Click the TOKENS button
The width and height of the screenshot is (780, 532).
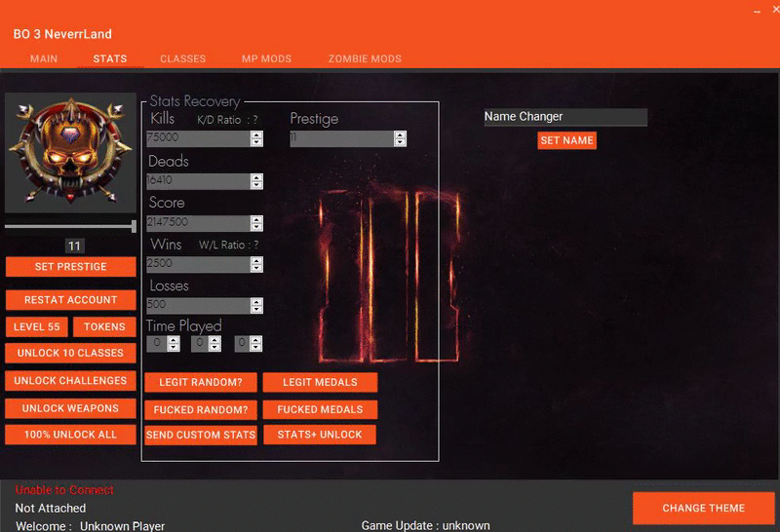104,326
